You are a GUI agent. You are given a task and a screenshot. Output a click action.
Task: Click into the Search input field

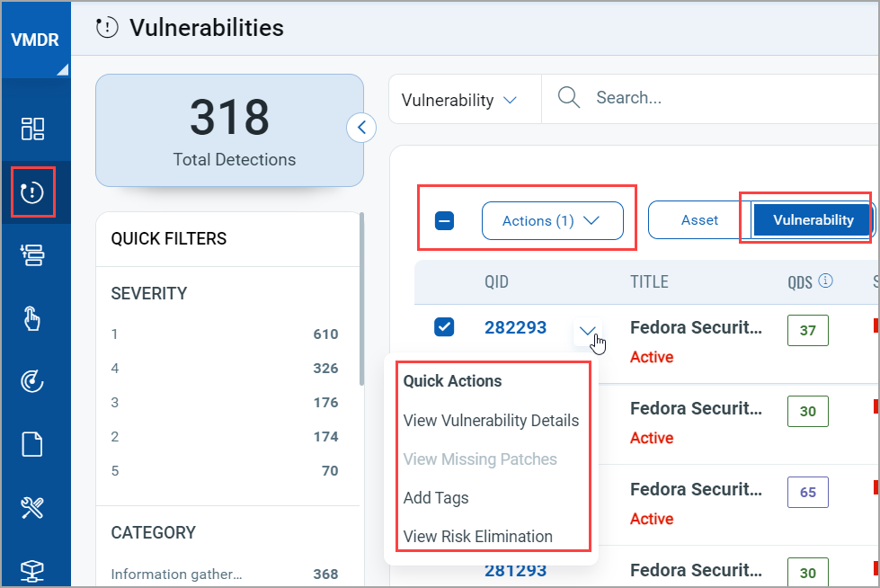pos(719,98)
